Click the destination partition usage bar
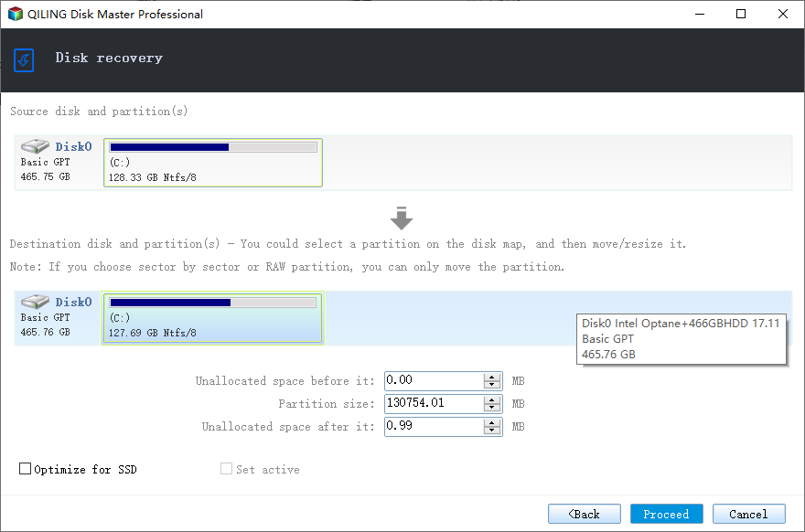805x532 pixels. (x=213, y=303)
